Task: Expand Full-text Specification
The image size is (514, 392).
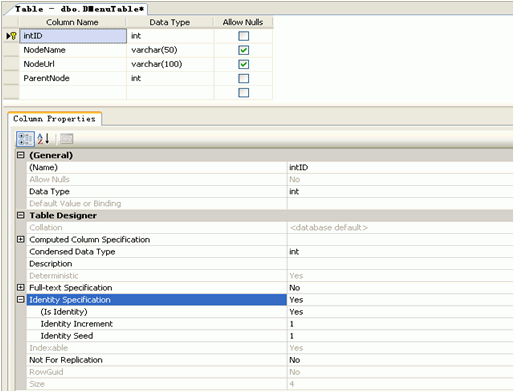Action: point(21,287)
